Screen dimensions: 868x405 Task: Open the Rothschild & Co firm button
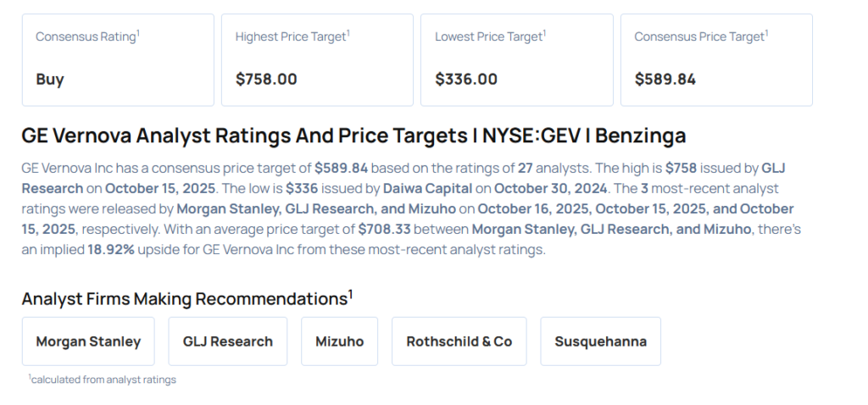459,341
